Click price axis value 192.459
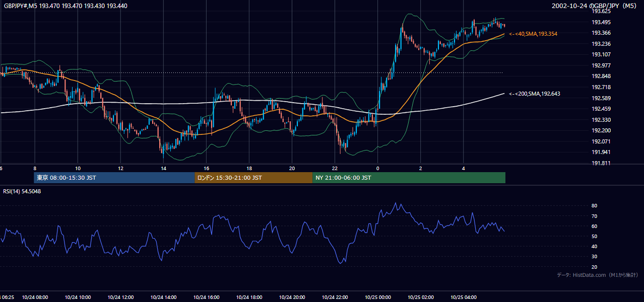 click(x=601, y=109)
